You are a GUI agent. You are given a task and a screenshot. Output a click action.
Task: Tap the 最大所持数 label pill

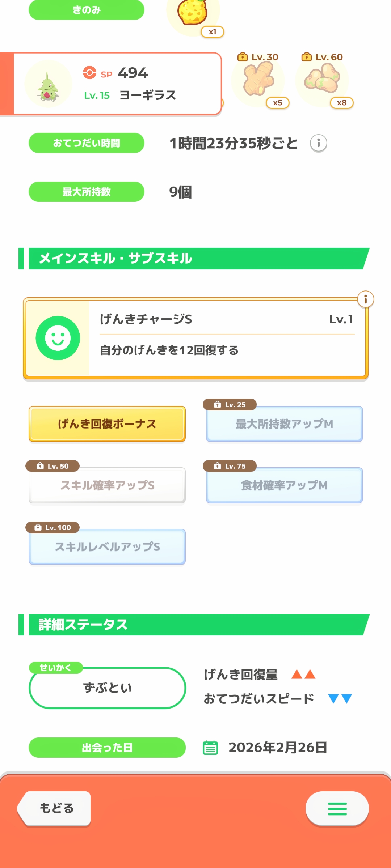tap(87, 192)
